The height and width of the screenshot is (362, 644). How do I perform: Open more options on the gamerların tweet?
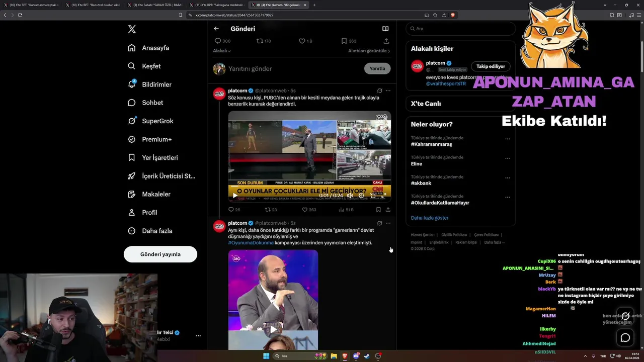(388, 223)
